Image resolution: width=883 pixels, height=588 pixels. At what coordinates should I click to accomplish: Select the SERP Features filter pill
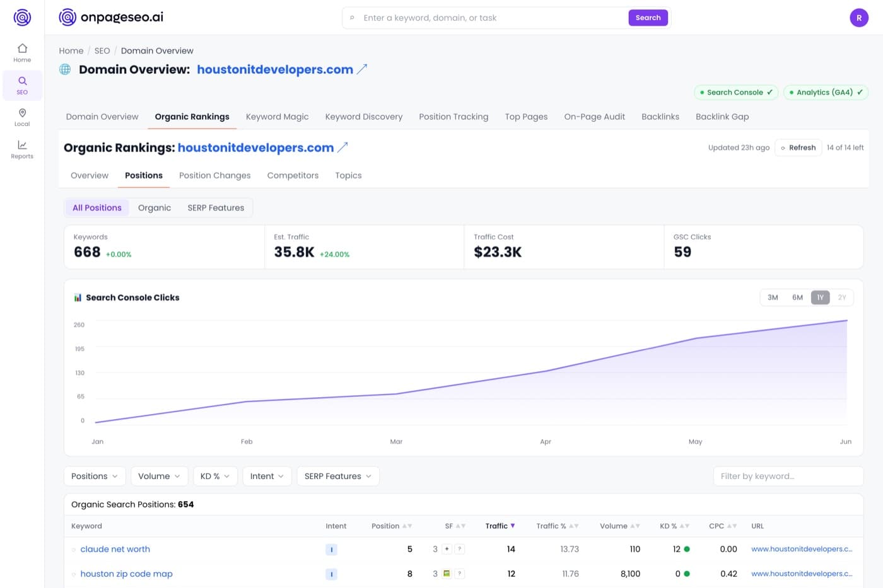pos(216,208)
